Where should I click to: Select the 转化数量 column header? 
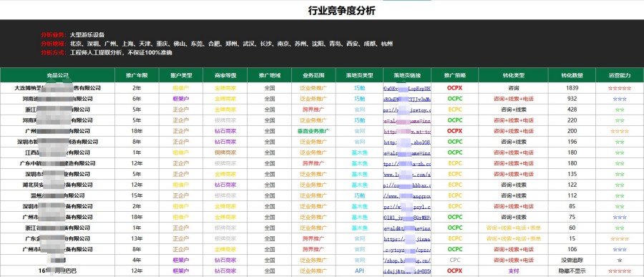tap(572, 76)
